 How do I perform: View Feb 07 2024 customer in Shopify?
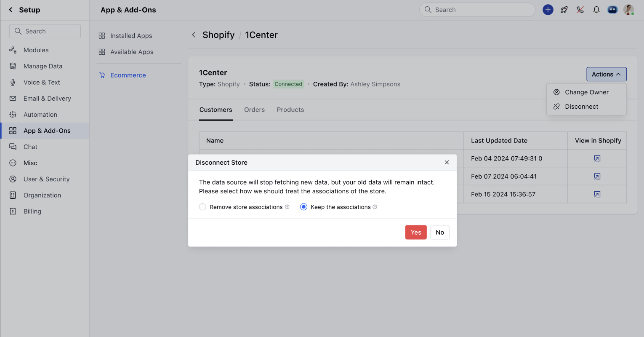pyautogui.click(x=597, y=177)
